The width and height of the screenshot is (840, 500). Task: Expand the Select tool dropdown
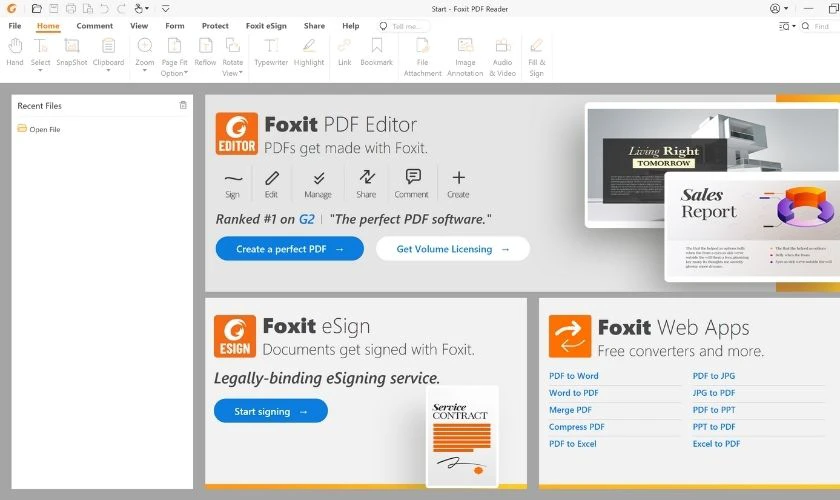point(41,62)
